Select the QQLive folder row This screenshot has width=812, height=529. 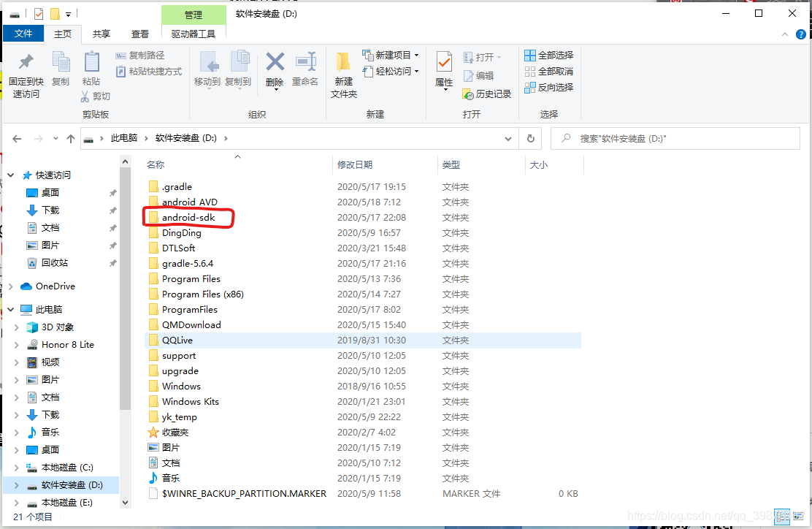point(362,340)
